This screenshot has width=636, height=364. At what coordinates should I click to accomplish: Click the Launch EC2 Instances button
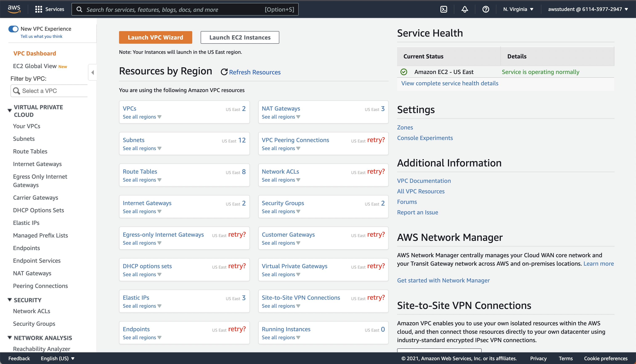coord(240,37)
